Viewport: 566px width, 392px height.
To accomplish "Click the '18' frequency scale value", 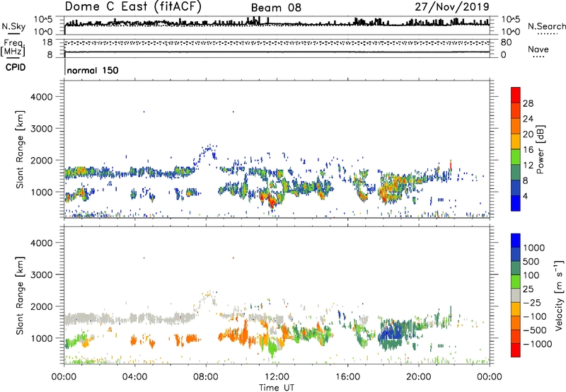I will coord(47,42).
